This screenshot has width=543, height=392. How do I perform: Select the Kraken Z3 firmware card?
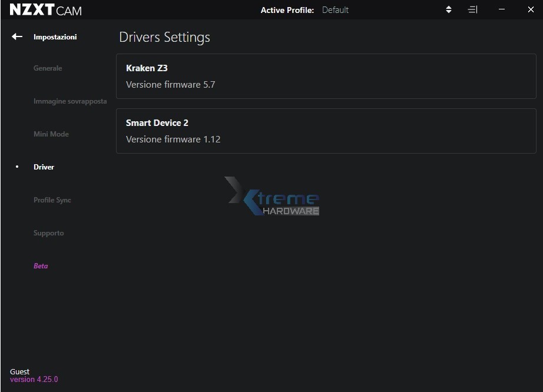(326, 77)
